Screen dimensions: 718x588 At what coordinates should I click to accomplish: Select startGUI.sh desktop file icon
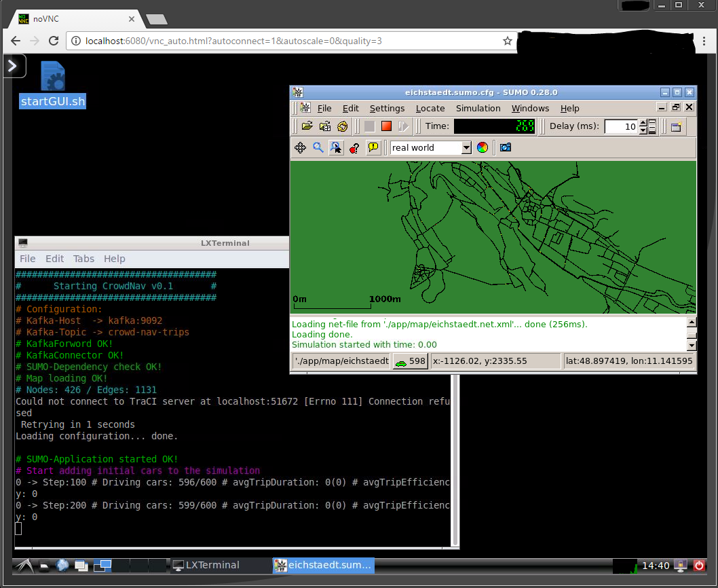(53, 85)
